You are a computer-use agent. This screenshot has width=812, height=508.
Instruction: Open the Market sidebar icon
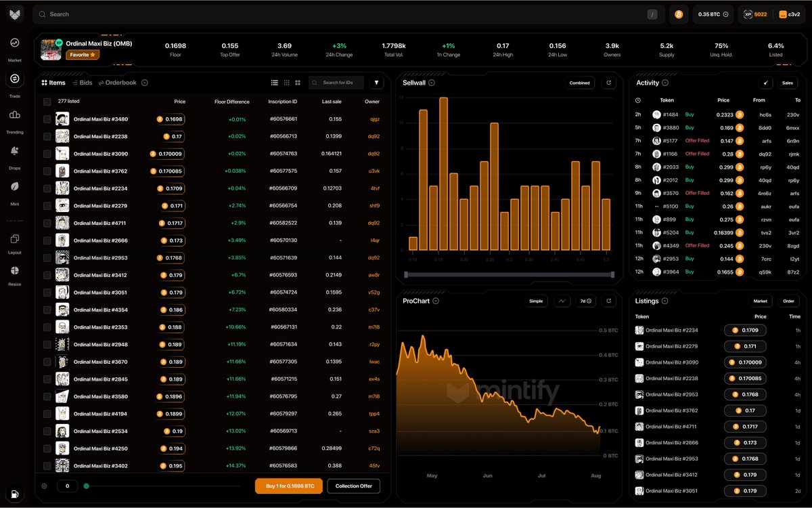click(15, 43)
